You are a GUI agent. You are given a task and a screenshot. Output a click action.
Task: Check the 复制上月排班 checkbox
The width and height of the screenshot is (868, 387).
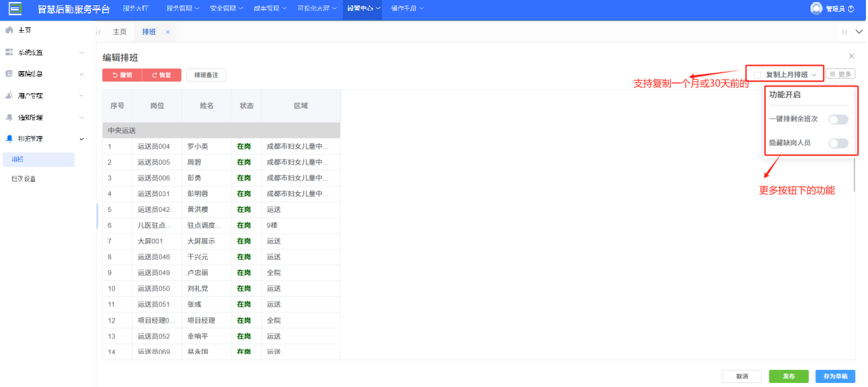coord(758,75)
